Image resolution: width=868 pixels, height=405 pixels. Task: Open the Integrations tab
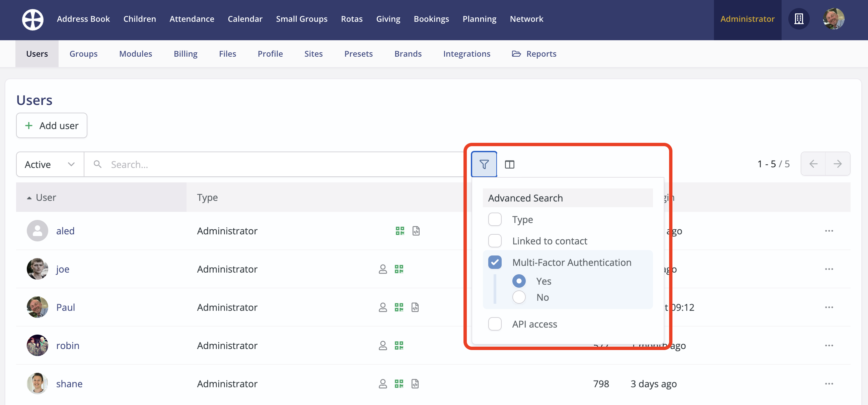click(x=467, y=54)
